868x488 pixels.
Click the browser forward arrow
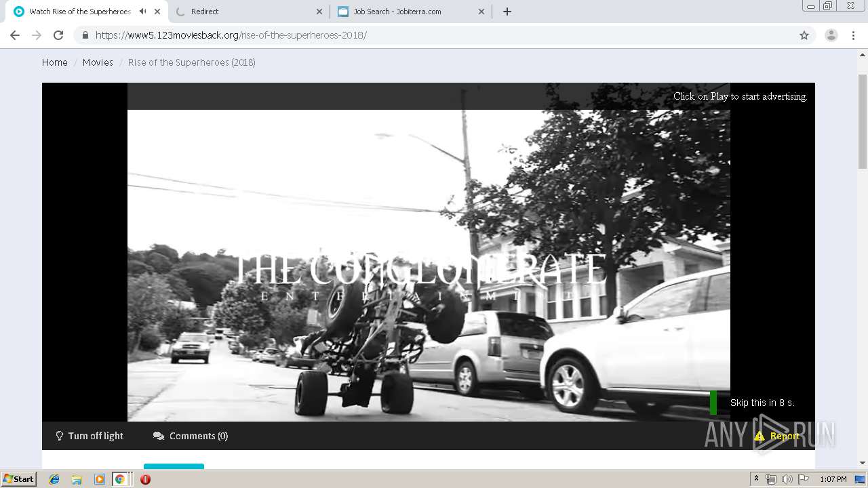[x=37, y=35]
